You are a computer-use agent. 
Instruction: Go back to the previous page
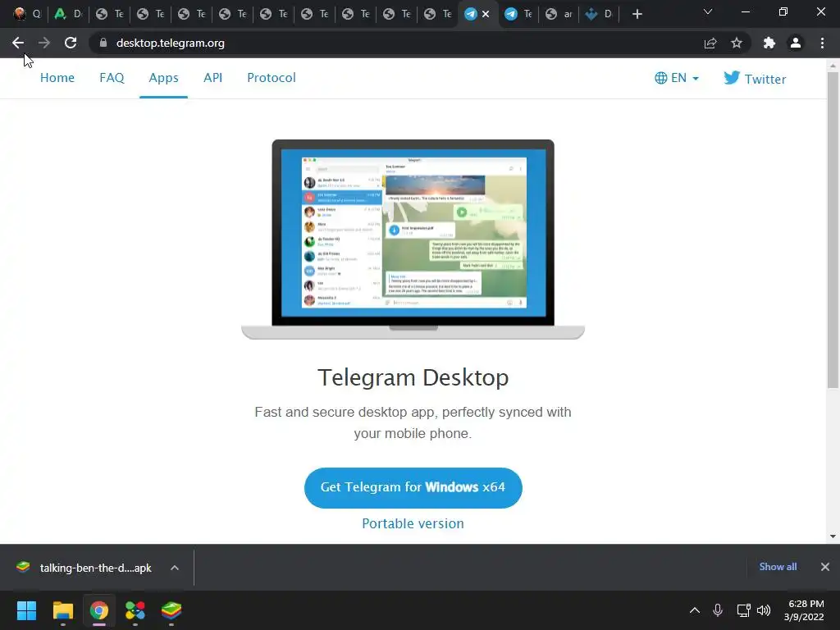[18, 43]
